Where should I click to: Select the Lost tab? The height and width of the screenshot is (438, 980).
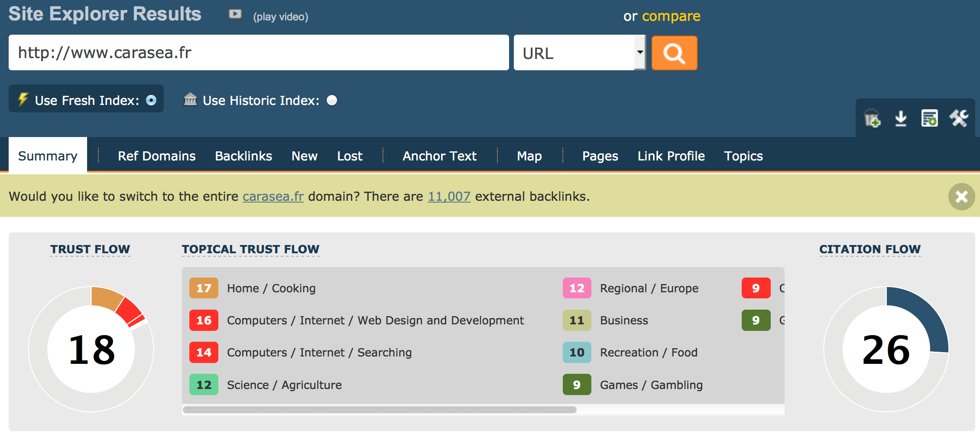(350, 156)
